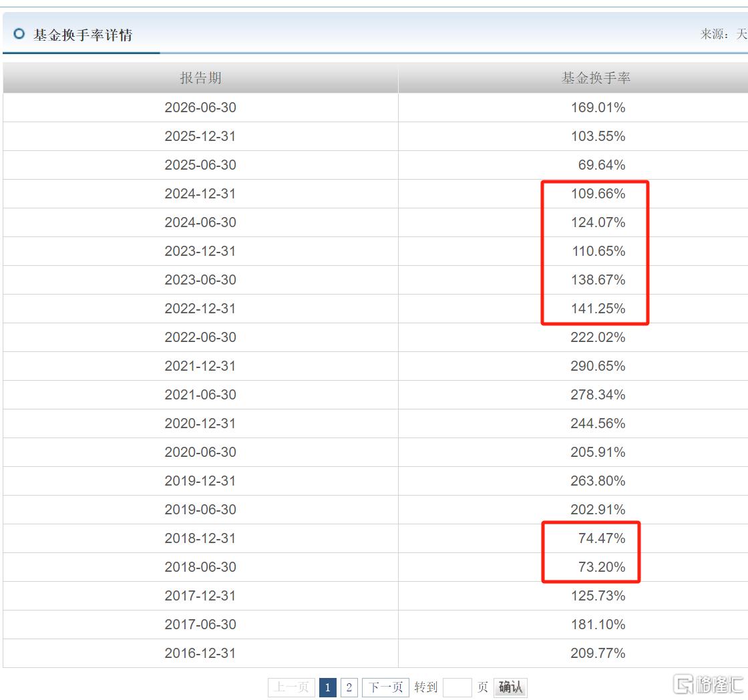Click the 基金换手率详情 section title
Viewport: 748px width, 700px height.
click(83, 35)
